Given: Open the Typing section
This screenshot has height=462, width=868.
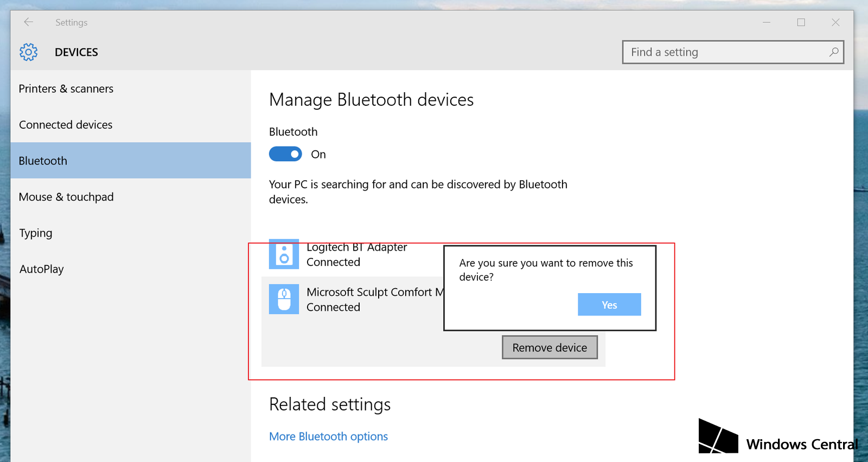Looking at the screenshot, I should [x=131, y=233].
